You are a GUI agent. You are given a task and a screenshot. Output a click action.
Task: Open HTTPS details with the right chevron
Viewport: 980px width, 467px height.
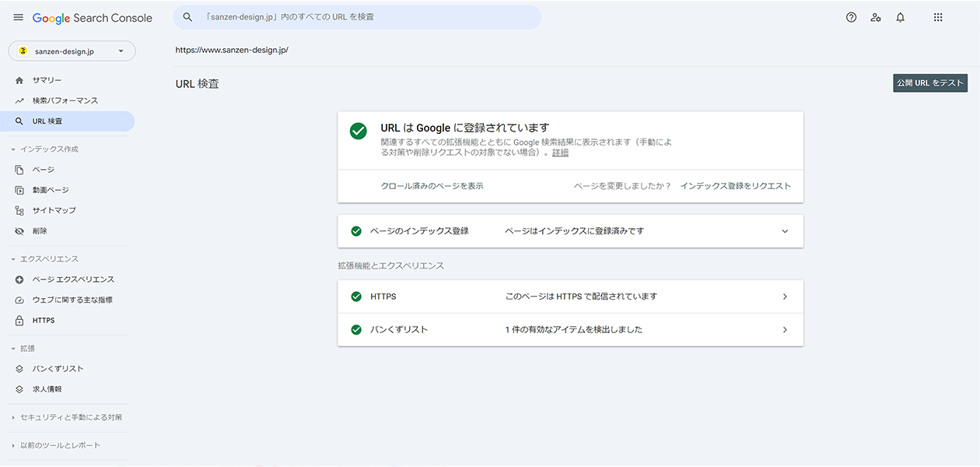tap(785, 297)
